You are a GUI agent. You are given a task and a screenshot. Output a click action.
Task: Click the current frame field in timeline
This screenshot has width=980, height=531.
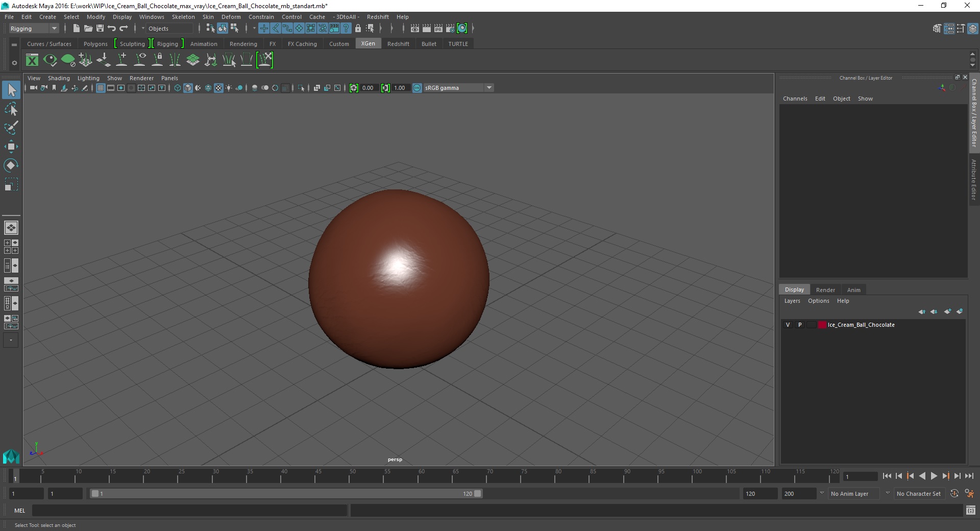point(860,477)
